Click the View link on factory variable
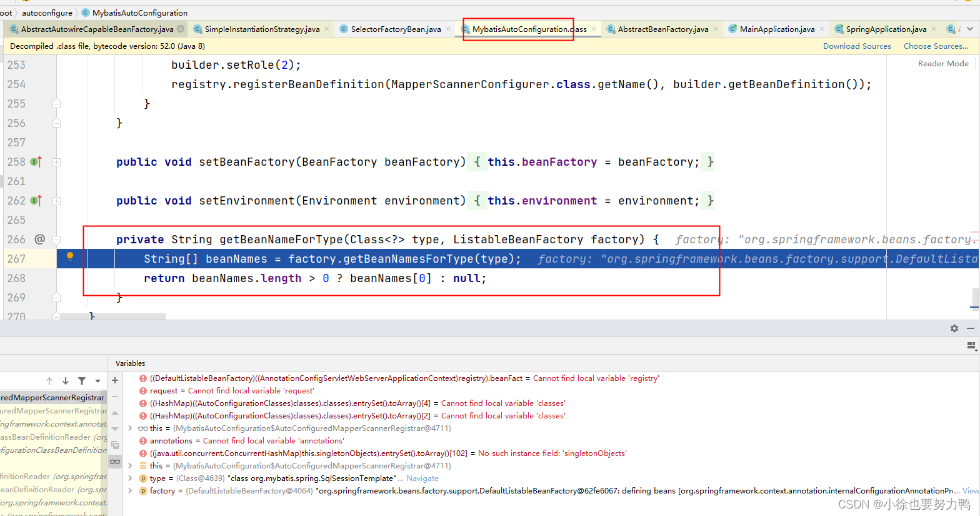The width and height of the screenshot is (980, 516). (x=971, y=491)
